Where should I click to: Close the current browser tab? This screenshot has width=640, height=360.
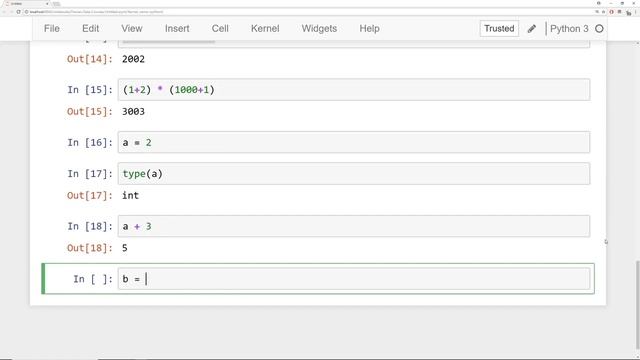tap(47, 3)
